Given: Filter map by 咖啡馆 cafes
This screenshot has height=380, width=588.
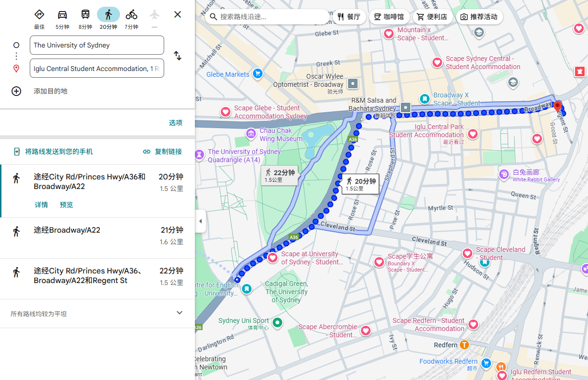Looking at the screenshot, I should click(x=389, y=17).
